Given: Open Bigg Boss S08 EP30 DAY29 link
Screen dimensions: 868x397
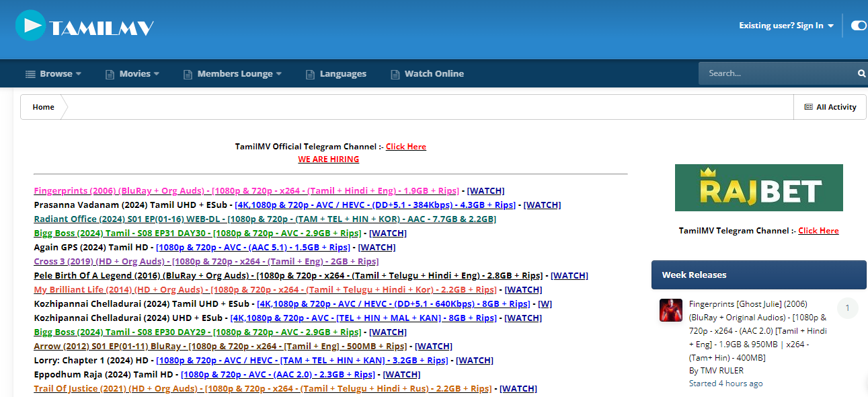Looking at the screenshot, I should [x=198, y=332].
